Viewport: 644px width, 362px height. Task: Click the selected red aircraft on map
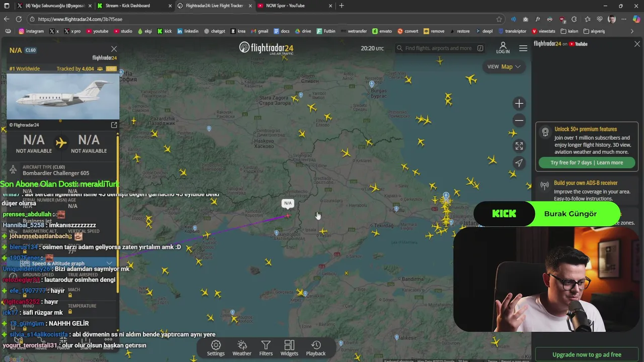tap(288, 216)
